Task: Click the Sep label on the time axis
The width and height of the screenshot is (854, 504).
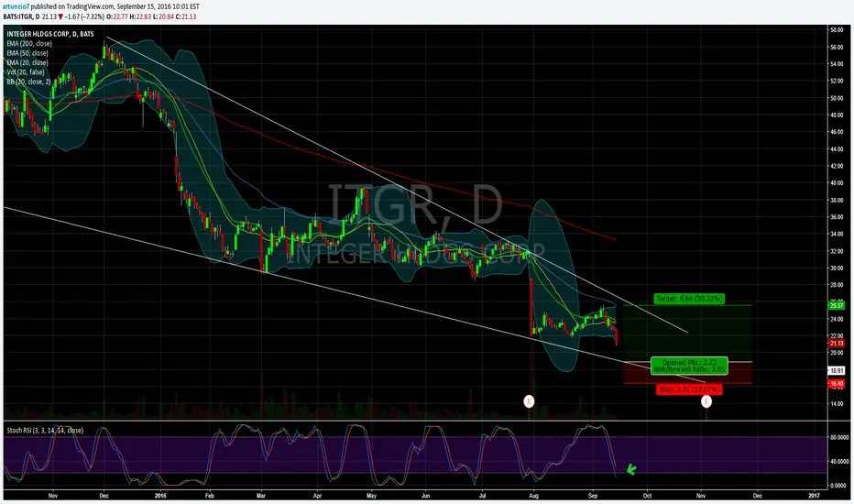Action: pos(593,496)
